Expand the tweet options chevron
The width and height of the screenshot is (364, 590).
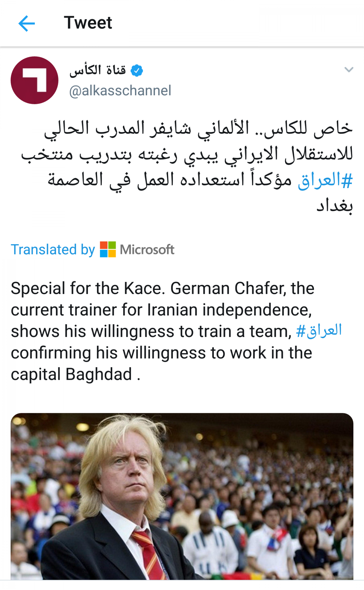click(x=349, y=70)
